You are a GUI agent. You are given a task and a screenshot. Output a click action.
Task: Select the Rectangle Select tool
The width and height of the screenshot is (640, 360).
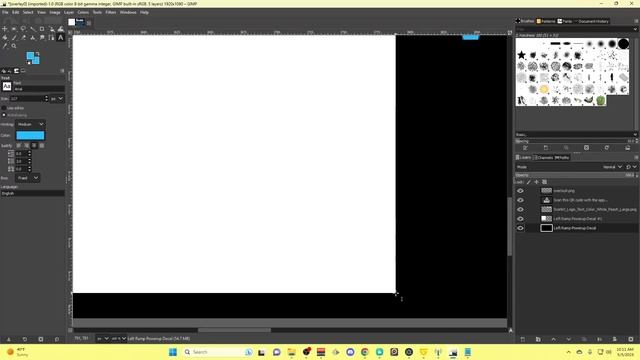(x=14, y=29)
